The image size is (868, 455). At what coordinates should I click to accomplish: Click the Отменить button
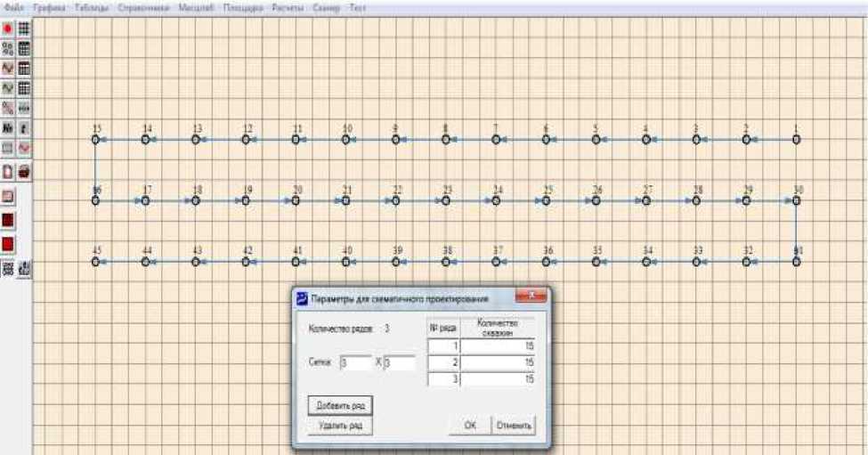tap(514, 425)
